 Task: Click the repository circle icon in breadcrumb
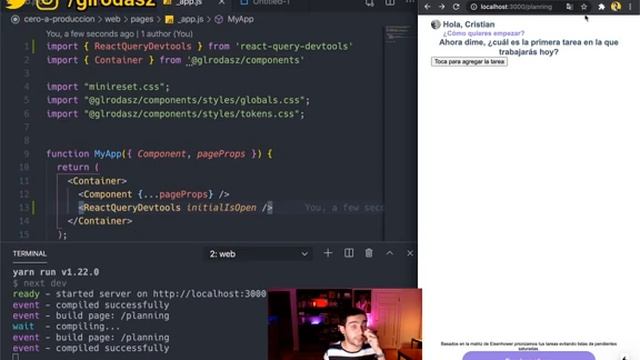click(x=16, y=19)
